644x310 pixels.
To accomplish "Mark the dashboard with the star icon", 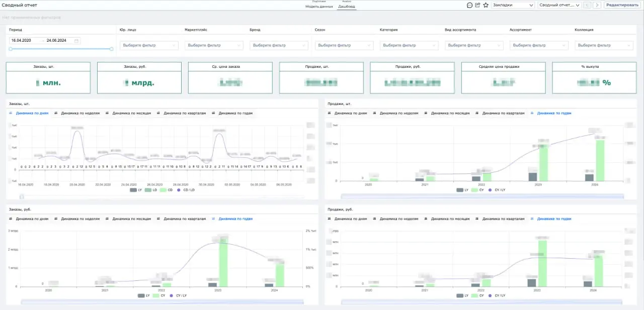I will (486, 5).
